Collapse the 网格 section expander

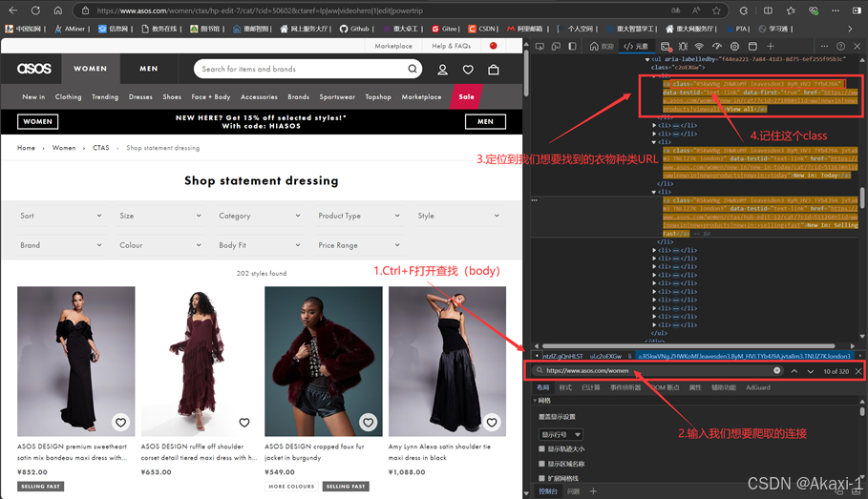tap(536, 401)
